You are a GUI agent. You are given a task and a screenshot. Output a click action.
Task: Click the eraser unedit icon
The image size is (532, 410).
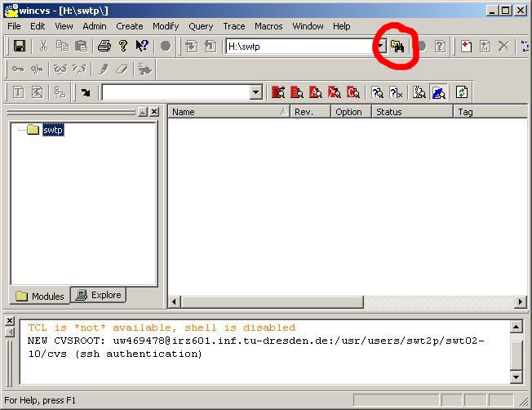click(x=122, y=69)
